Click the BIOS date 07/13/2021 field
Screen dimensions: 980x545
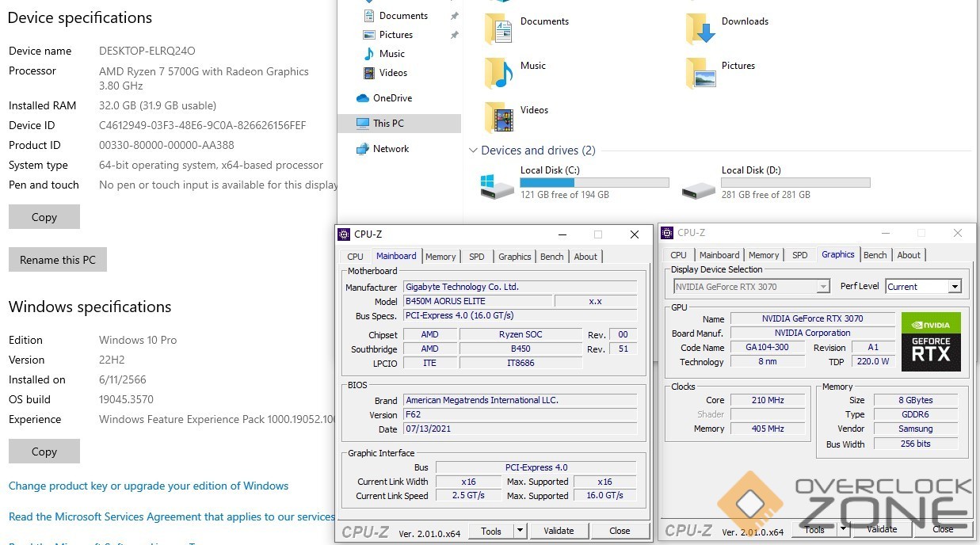click(x=520, y=429)
